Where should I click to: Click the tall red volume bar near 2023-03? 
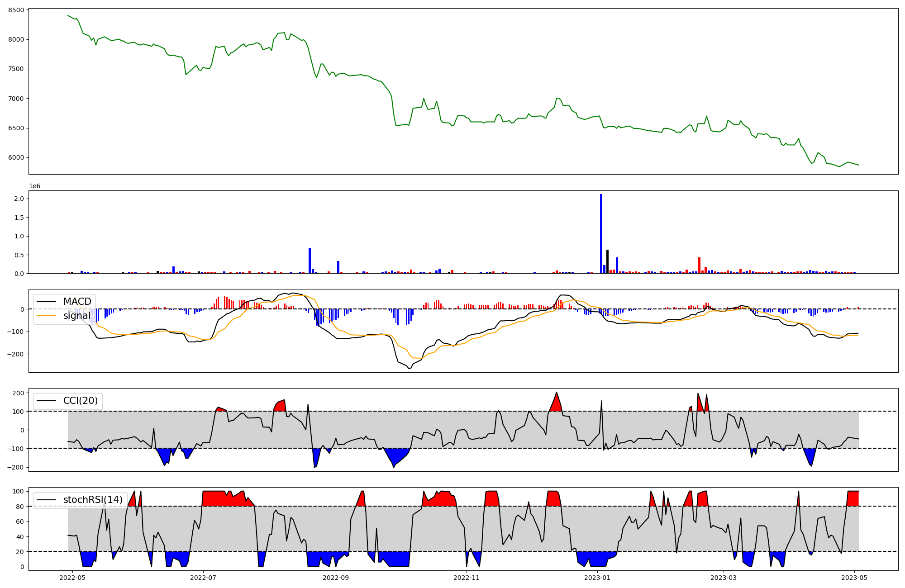699,266
